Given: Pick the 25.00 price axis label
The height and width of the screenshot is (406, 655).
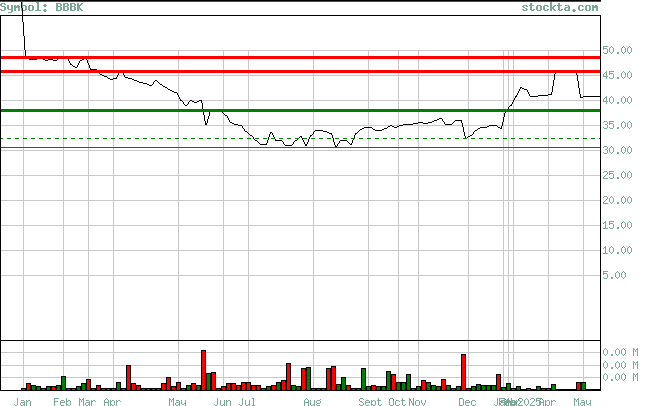Looking at the screenshot, I should click(617, 175).
